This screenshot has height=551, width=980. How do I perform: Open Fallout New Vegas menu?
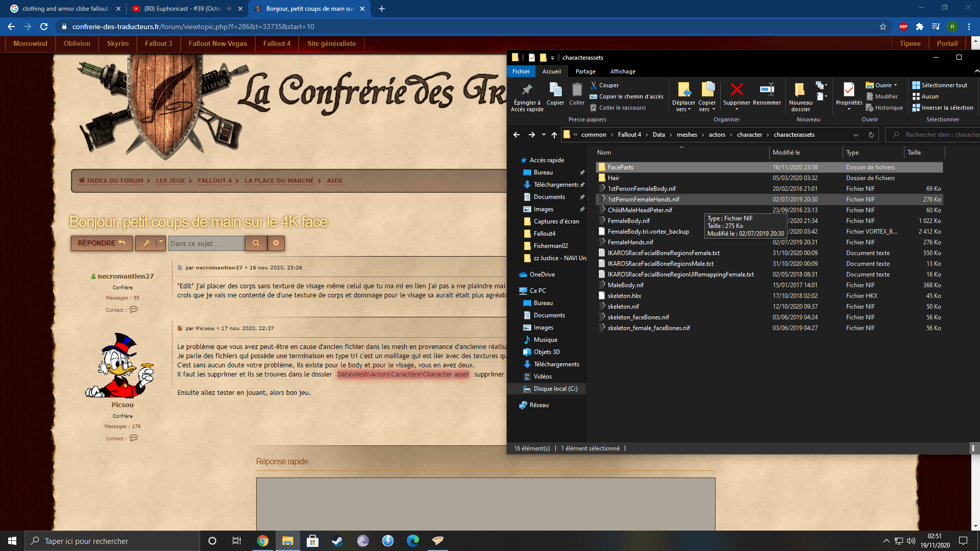pyautogui.click(x=217, y=44)
